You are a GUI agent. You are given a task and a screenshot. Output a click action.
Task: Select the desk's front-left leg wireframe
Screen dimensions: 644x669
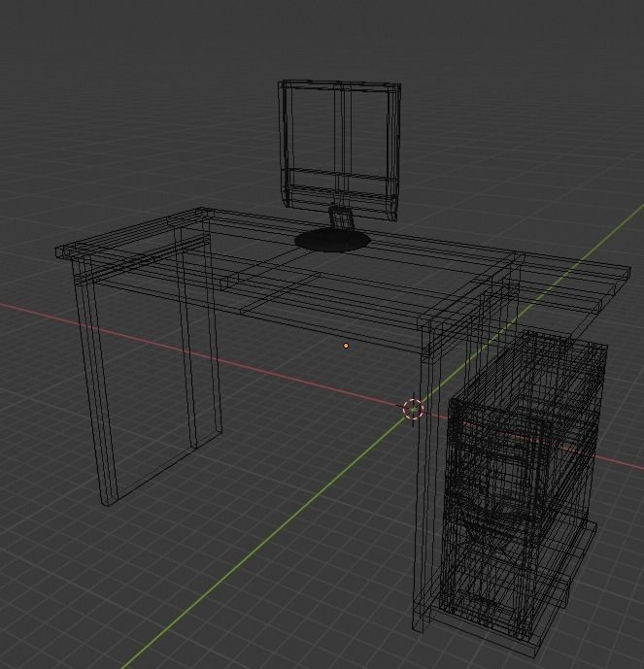(97, 380)
